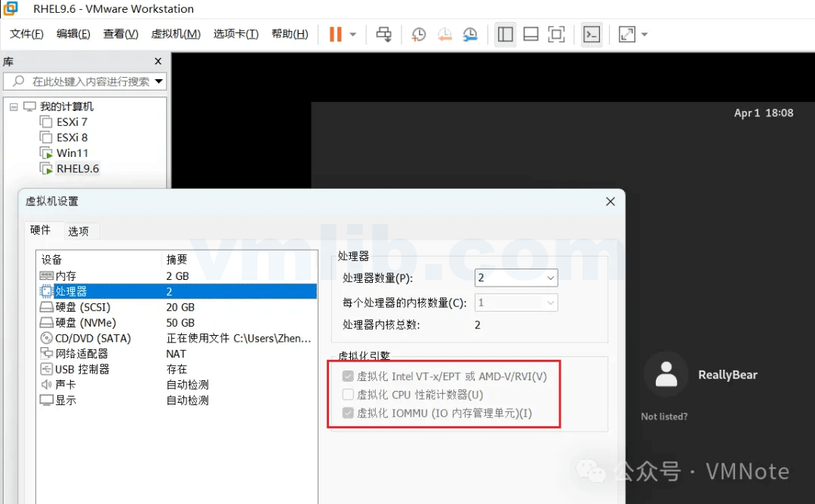Enter full screen mode icon

tap(556, 34)
